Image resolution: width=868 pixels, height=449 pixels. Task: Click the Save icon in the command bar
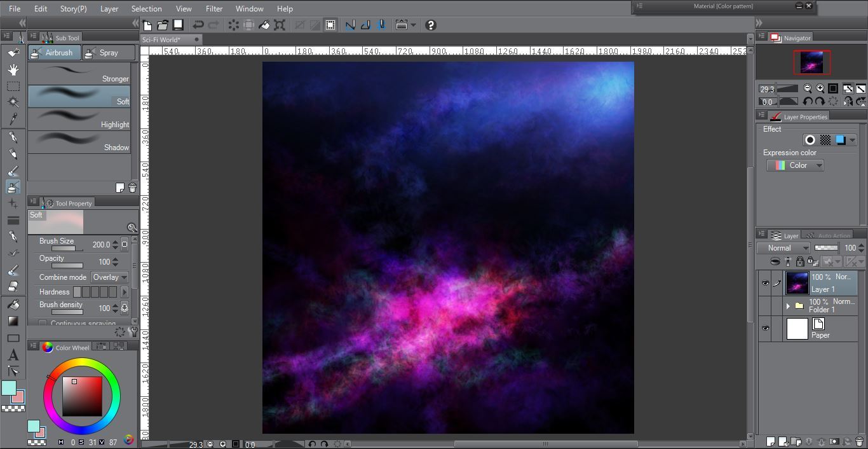point(179,25)
